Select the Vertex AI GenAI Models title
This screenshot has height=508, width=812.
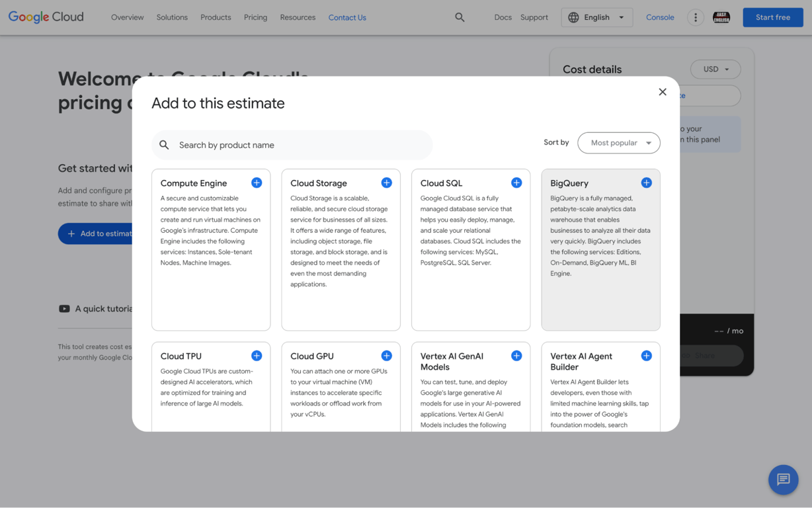(452, 361)
